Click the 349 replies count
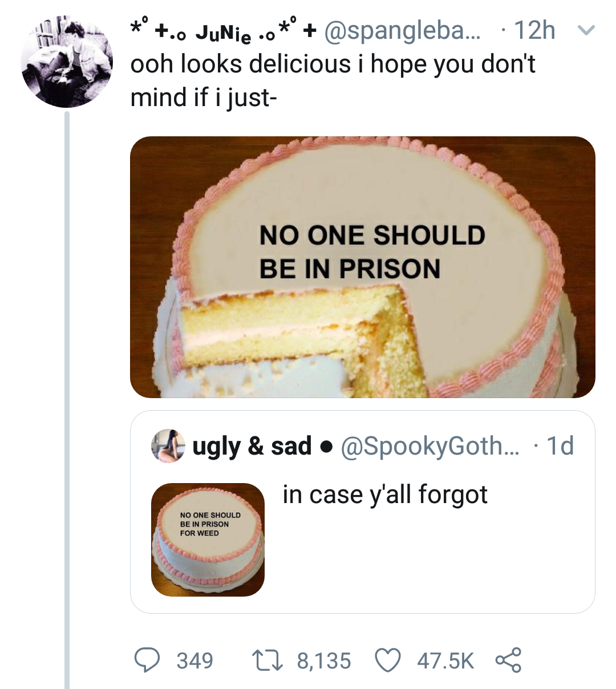Viewport: 616px width, 689px height. pyautogui.click(x=194, y=660)
